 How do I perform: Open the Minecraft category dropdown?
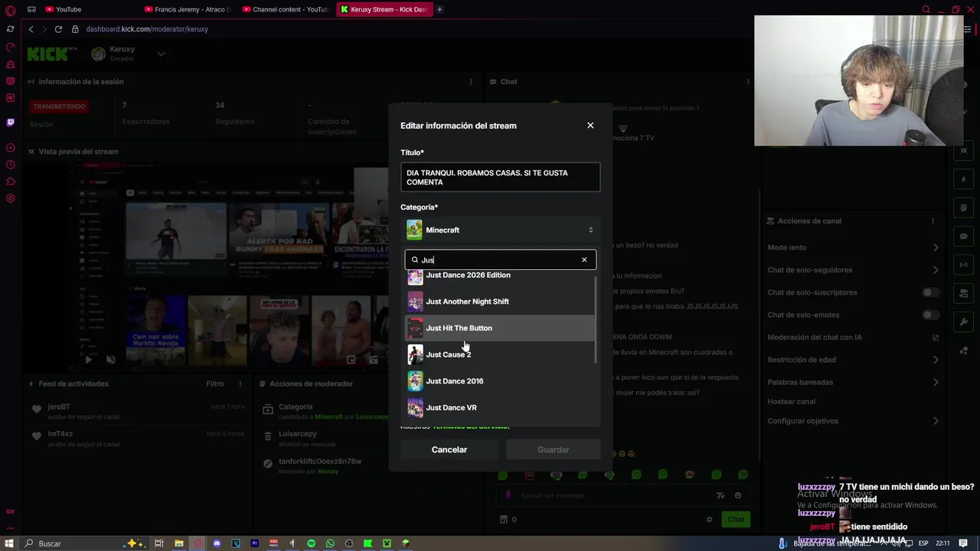click(x=500, y=230)
